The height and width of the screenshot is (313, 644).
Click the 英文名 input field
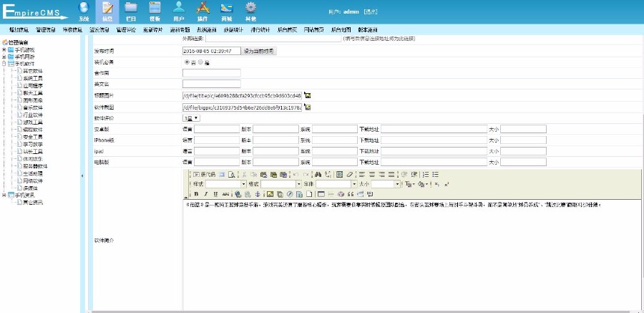click(x=212, y=84)
